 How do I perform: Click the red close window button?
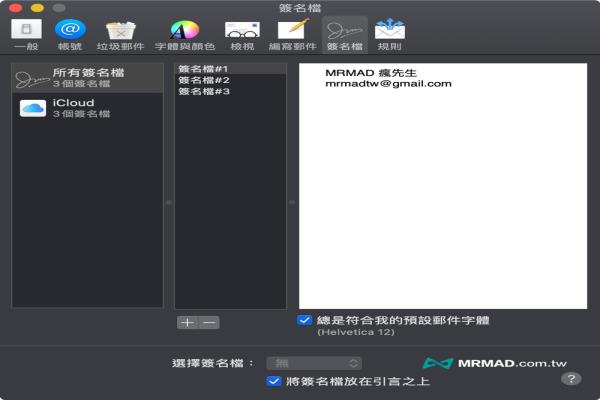tap(16, 8)
